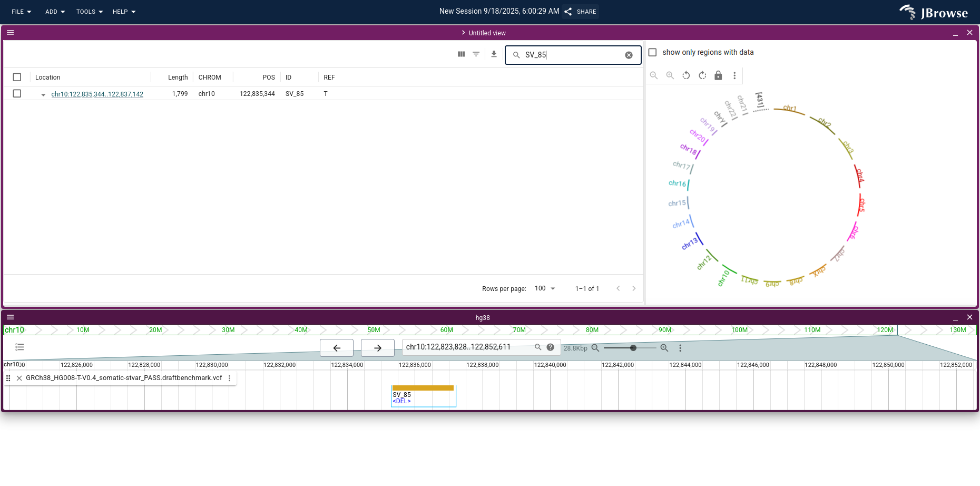This screenshot has width=980, height=486.
Task: Open the draftbenchmark.vcf track menu
Action: 230,378
